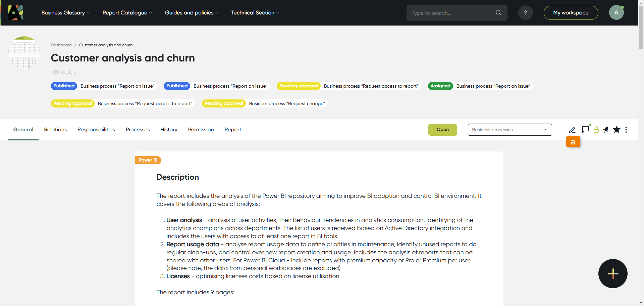Open the user avatar account menu
The height and width of the screenshot is (306, 644).
[616, 13]
